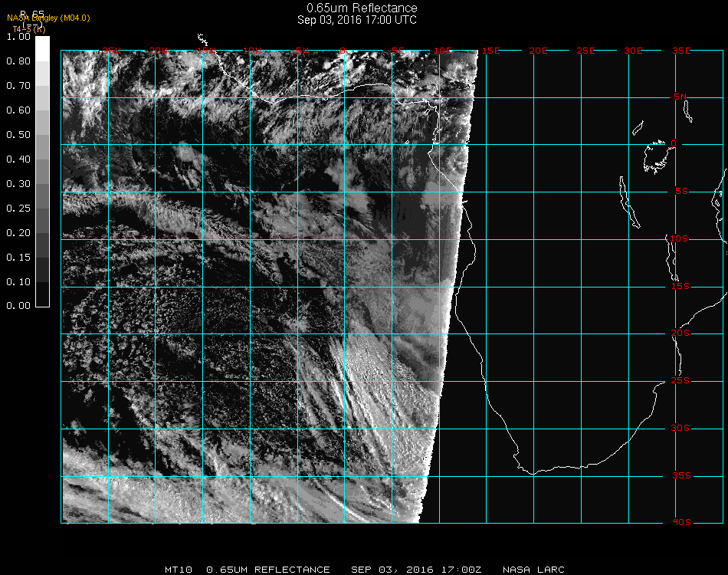This screenshot has height=575, width=728.
Task: Click the 0.70 colorbar scale label
Action: pyautogui.click(x=18, y=85)
